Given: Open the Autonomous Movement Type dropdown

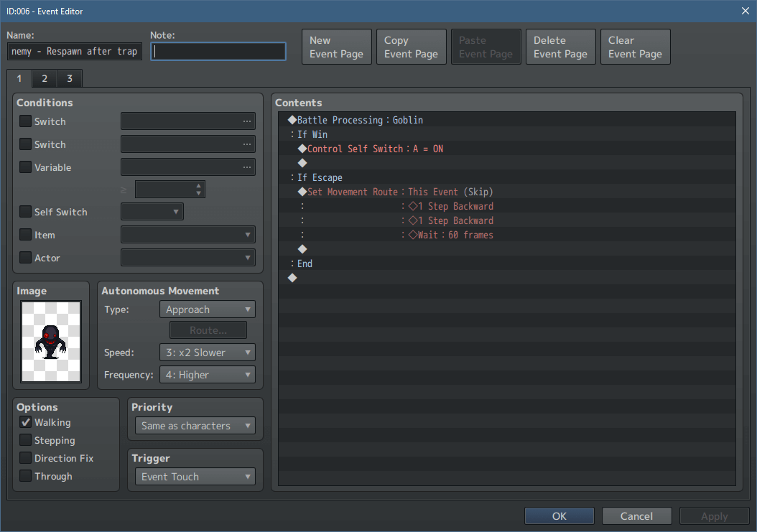Looking at the screenshot, I should [207, 309].
